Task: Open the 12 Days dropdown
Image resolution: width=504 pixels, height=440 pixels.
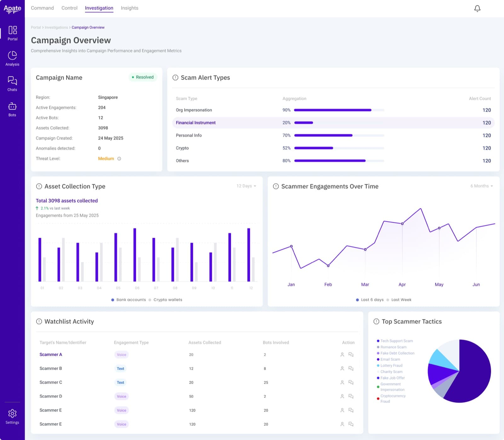Action: (x=246, y=186)
